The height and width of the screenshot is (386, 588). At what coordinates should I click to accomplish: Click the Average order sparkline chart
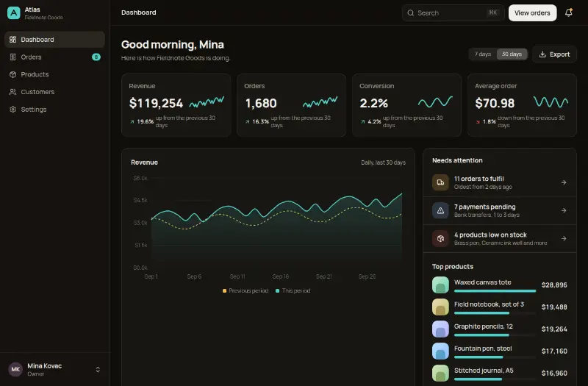click(x=551, y=101)
